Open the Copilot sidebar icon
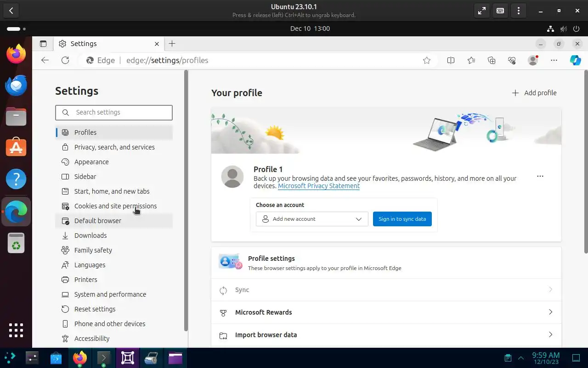 (x=575, y=60)
